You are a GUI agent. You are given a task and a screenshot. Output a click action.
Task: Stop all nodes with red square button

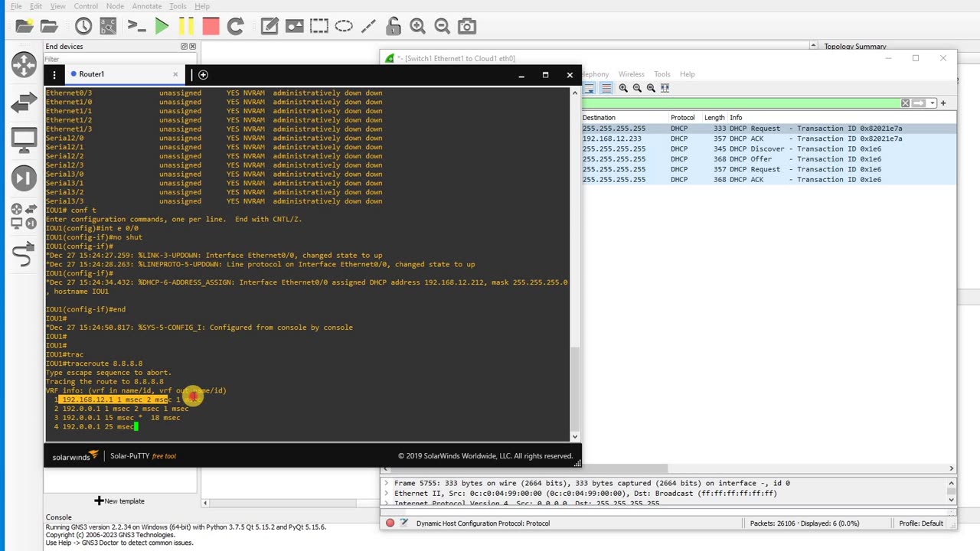pos(211,26)
